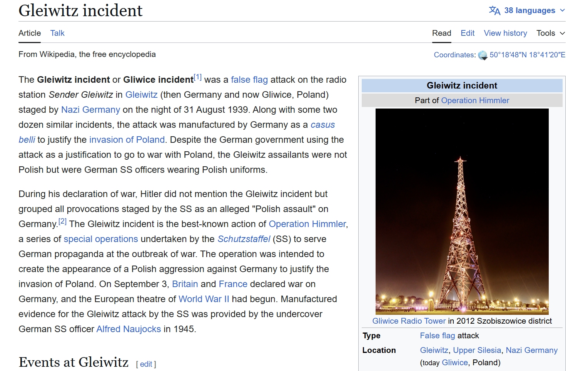Image resolution: width=588 pixels, height=371 pixels.
Task: Click the Schutzstaffel italic link
Action: pyautogui.click(x=244, y=239)
